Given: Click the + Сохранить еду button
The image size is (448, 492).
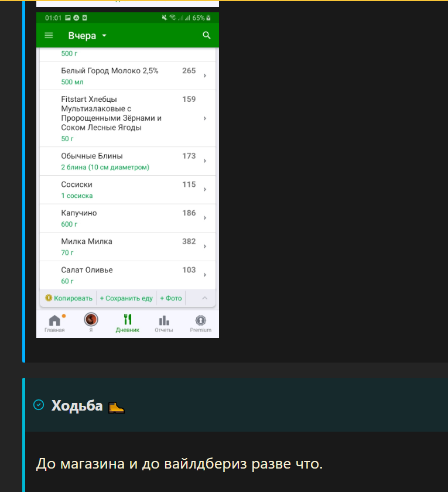Looking at the screenshot, I should tap(126, 298).
